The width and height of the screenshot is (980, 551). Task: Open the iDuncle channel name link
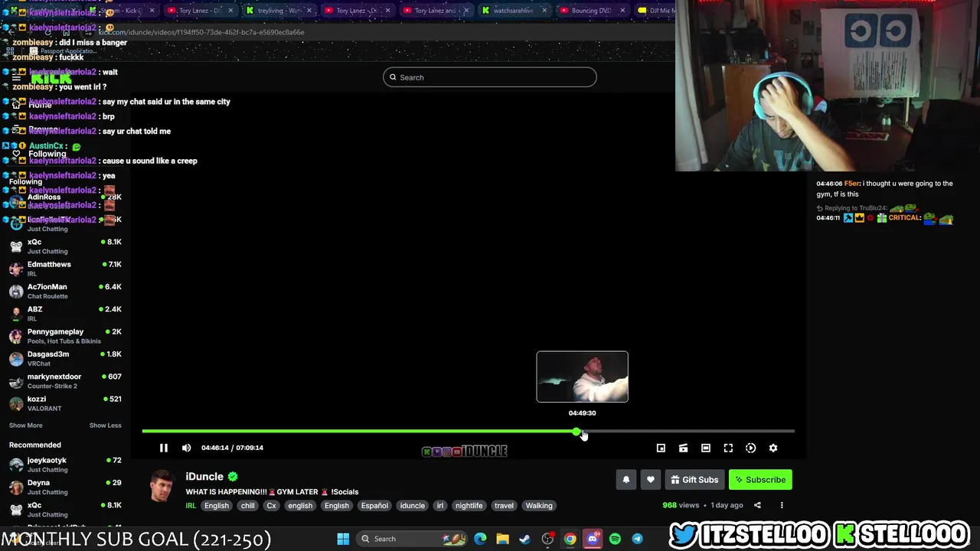click(204, 476)
